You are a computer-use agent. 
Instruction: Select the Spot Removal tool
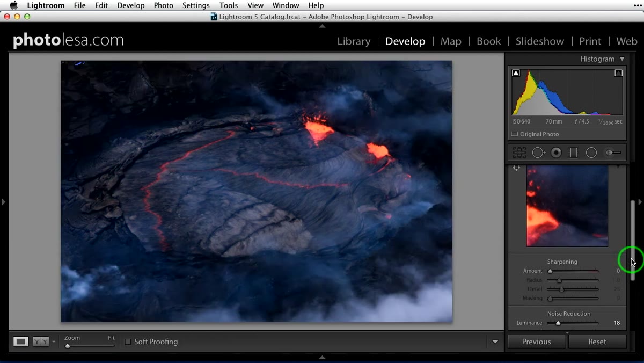click(x=538, y=153)
